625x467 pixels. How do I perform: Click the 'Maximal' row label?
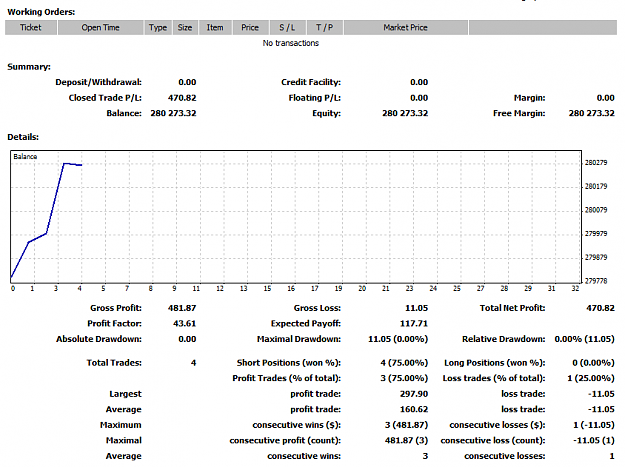pos(124,441)
